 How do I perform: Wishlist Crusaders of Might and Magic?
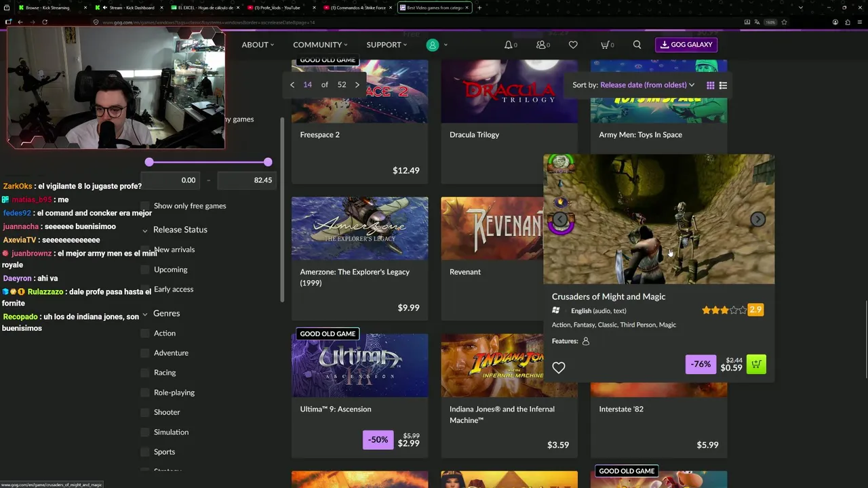(x=558, y=367)
